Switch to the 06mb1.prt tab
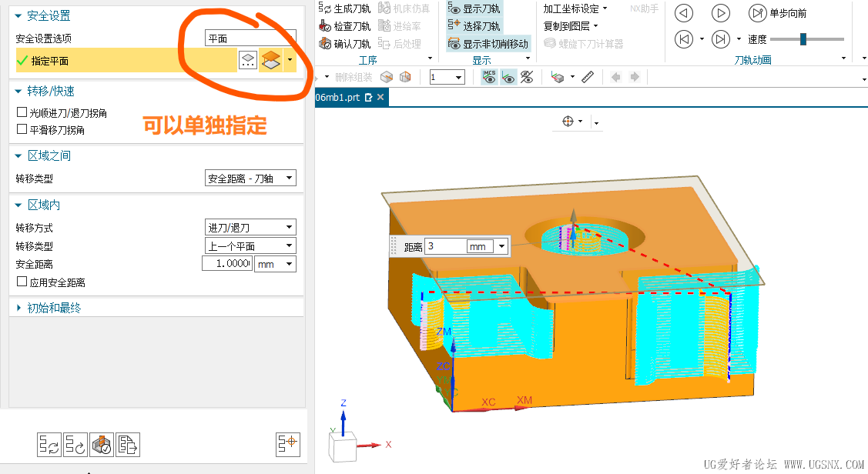The height and width of the screenshot is (474, 868). pyautogui.click(x=337, y=98)
